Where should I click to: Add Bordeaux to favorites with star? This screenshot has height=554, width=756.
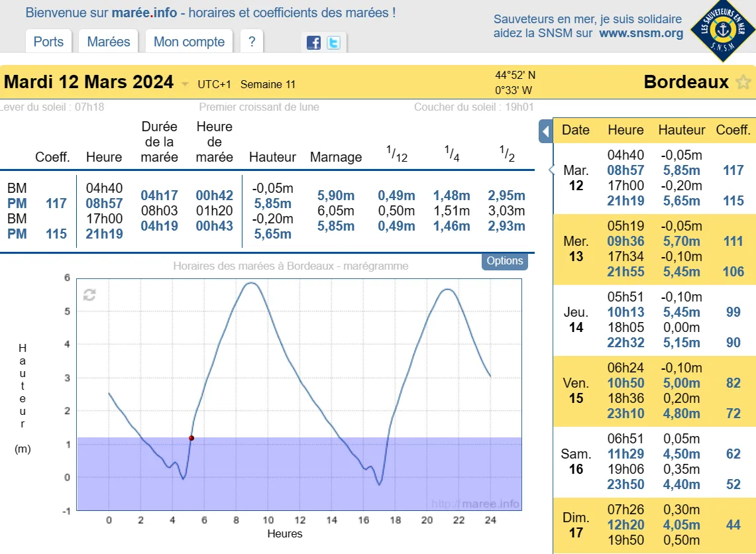(x=743, y=83)
